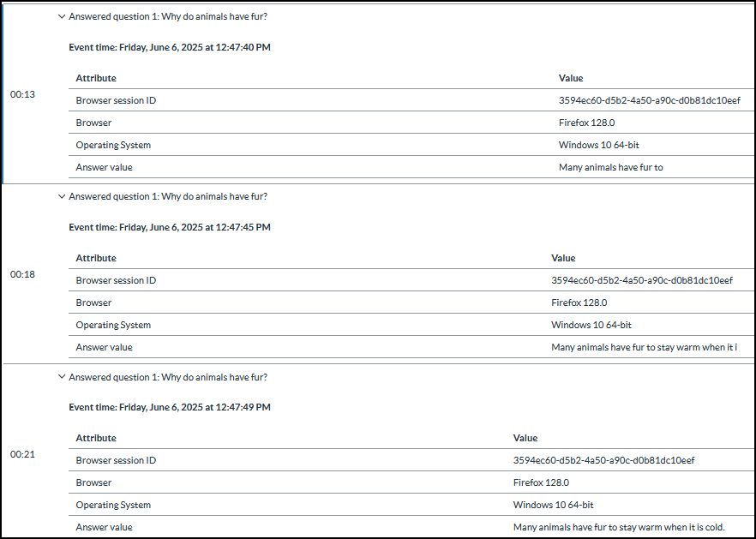Click 'Firefox 128.0' in the 00:18 event

coord(579,302)
